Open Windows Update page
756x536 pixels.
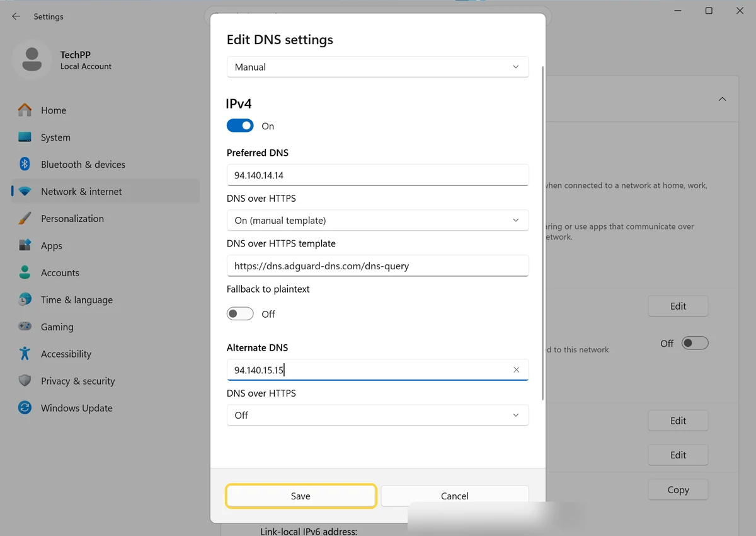(106, 408)
